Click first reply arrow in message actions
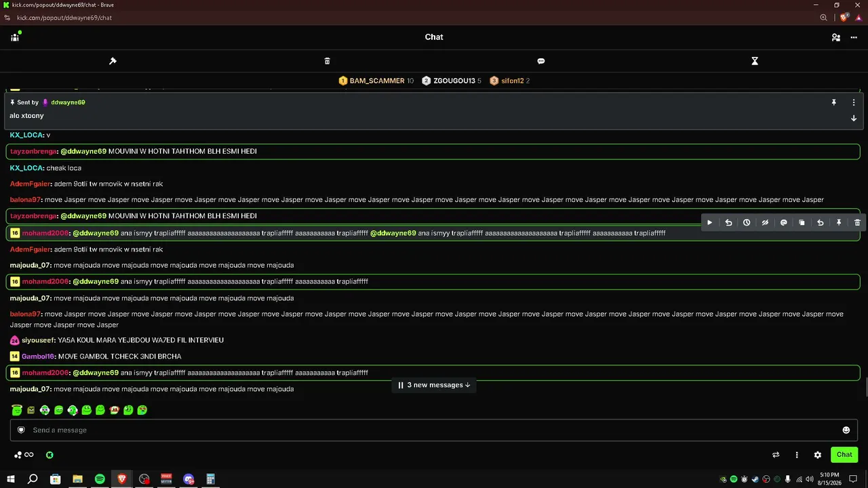Viewport: 868px width, 488px height. coord(728,222)
